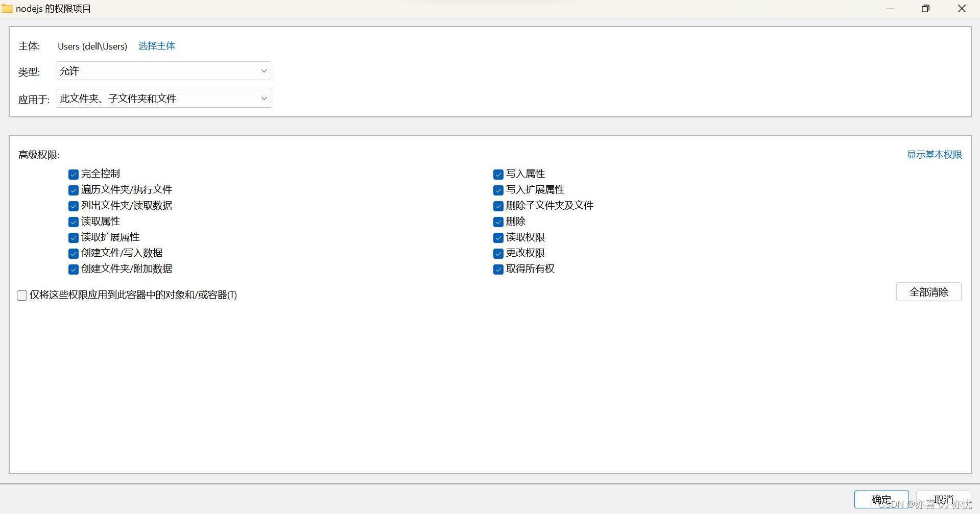This screenshot has width=980, height=514.
Task: Cancel with the 取消 button
Action: pos(943,499)
